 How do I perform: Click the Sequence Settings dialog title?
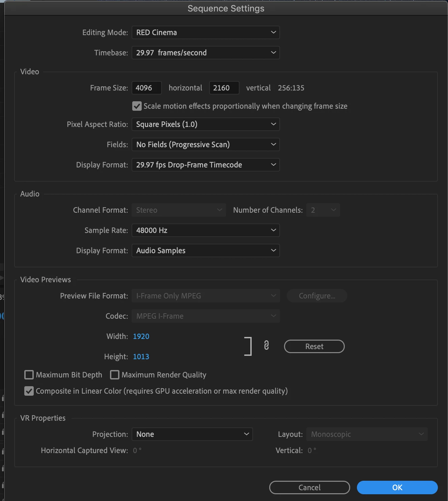point(226,8)
